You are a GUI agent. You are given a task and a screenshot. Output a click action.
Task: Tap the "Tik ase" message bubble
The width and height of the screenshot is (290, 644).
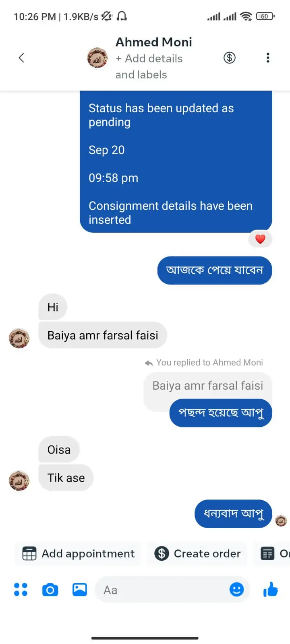point(66,478)
